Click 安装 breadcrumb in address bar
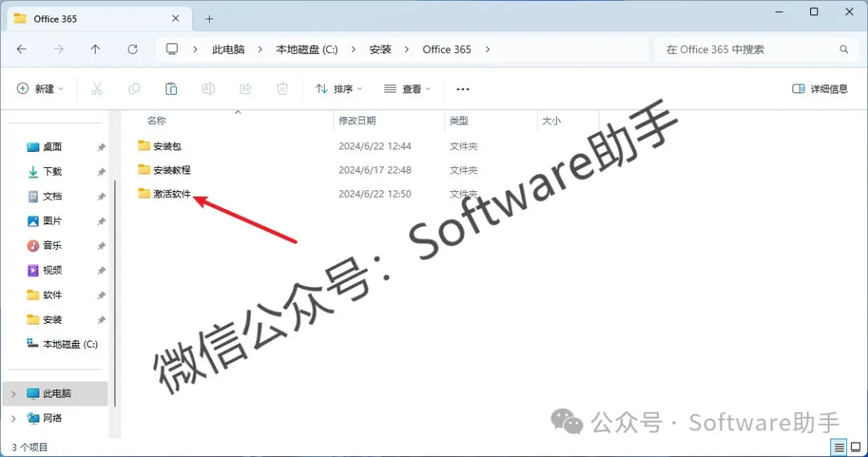868x457 pixels. coord(380,49)
